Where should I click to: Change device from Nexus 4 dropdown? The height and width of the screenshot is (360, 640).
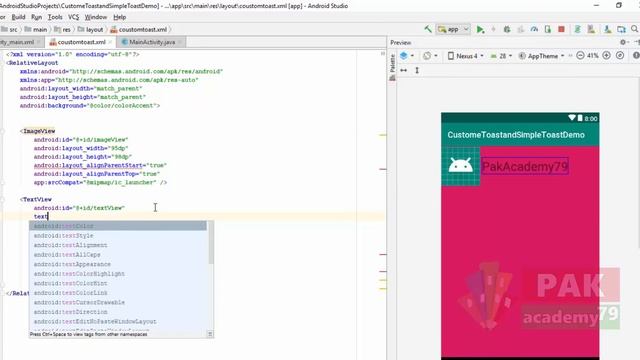466,56
